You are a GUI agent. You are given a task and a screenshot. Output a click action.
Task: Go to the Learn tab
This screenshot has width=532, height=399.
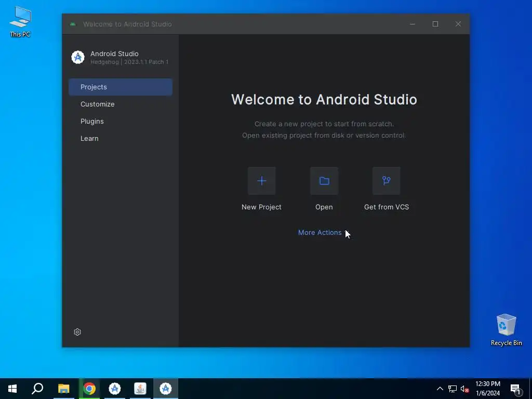(121, 138)
